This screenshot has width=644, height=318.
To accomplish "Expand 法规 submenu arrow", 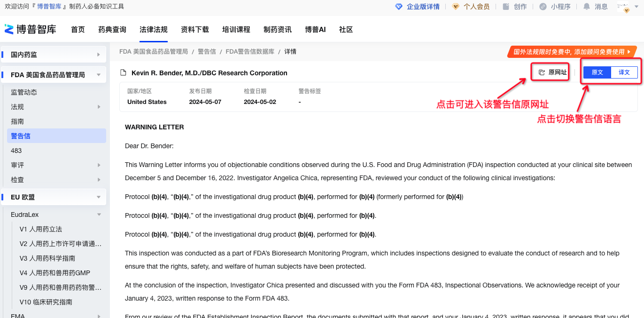I will (99, 107).
